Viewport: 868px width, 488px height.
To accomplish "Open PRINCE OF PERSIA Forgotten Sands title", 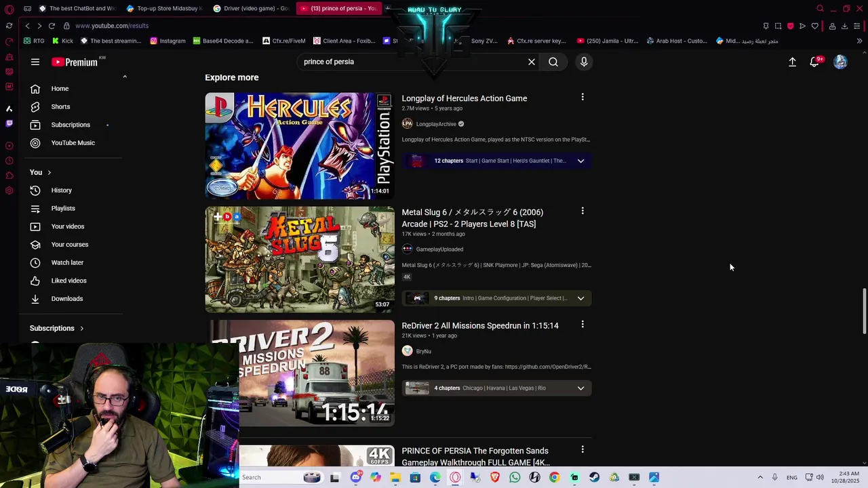I will [x=475, y=456].
